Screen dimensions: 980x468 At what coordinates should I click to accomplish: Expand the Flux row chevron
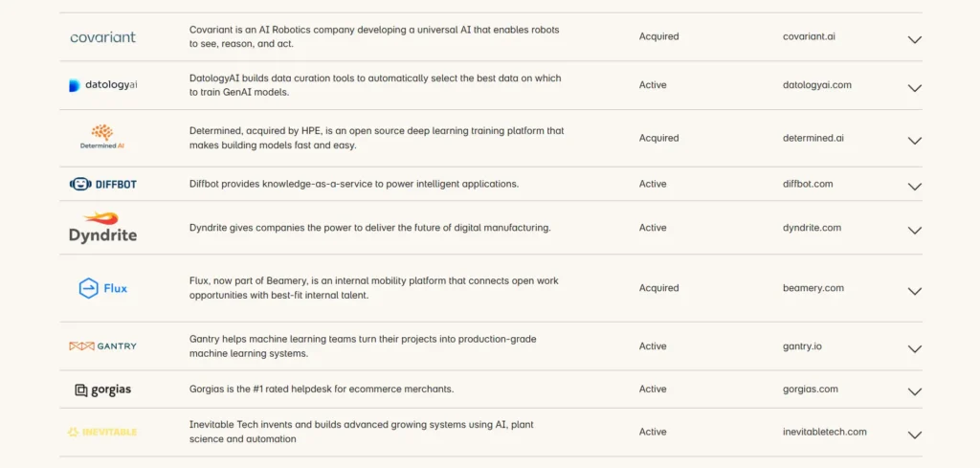click(x=914, y=291)
